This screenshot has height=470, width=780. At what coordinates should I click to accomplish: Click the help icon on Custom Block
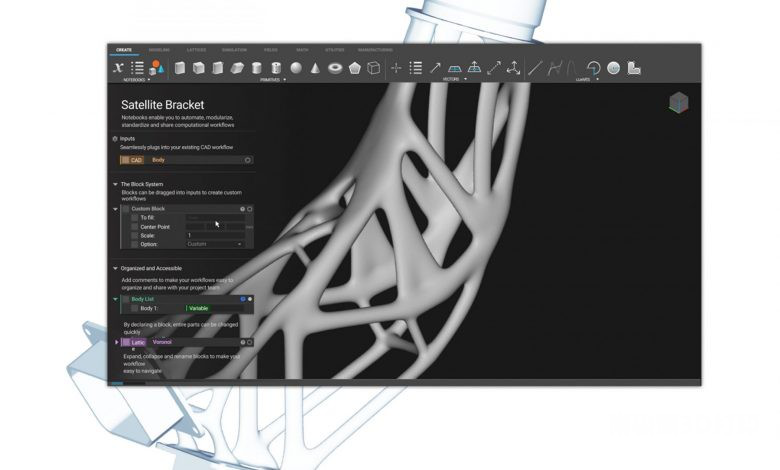click(243, 209)
